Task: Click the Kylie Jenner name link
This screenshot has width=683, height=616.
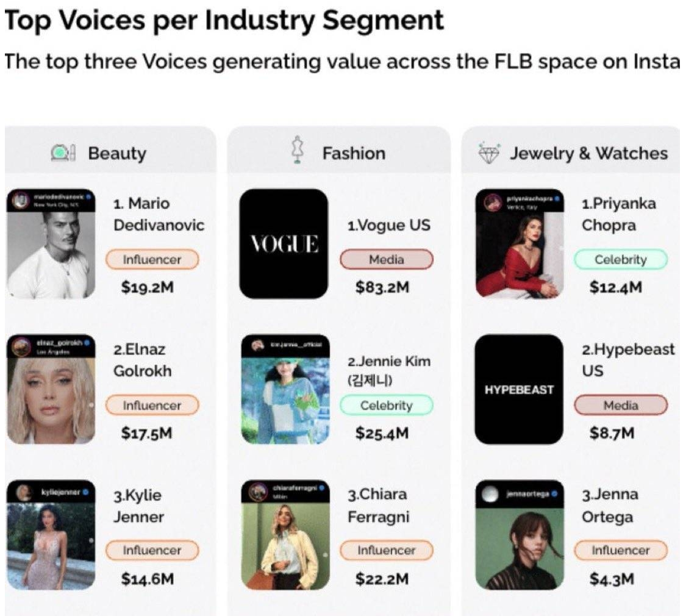Action: click(138, 506)
